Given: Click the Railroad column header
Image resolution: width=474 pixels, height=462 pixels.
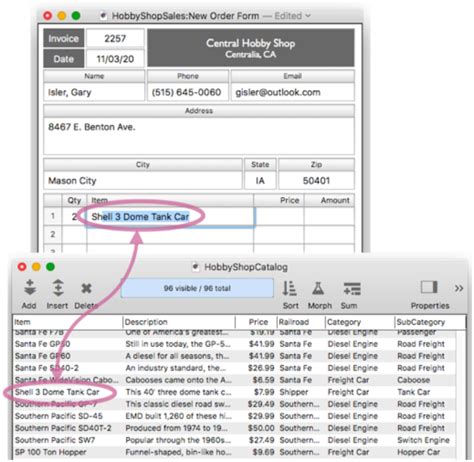Looking at the screenshot, I should (x=301, y=322).
